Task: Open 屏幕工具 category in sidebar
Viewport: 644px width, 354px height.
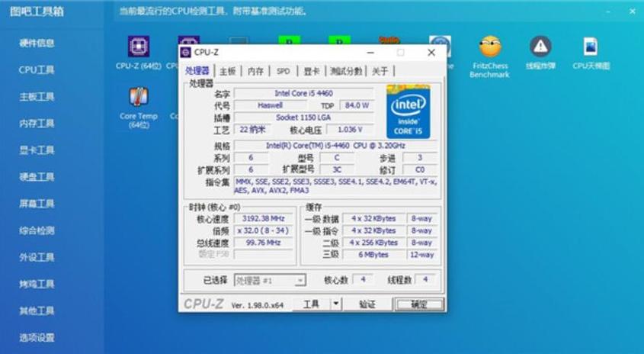Action: pos(37,204)
